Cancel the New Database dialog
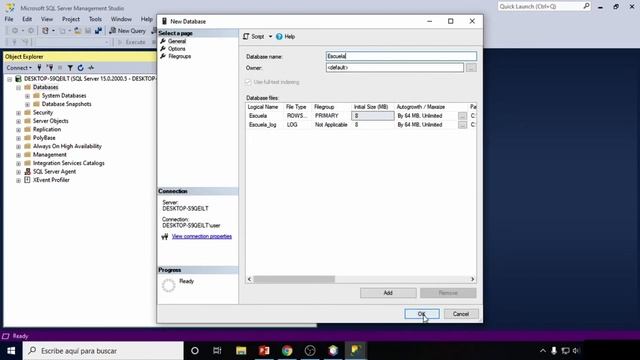This screenshot has height=360, width=640. [461, 314]
